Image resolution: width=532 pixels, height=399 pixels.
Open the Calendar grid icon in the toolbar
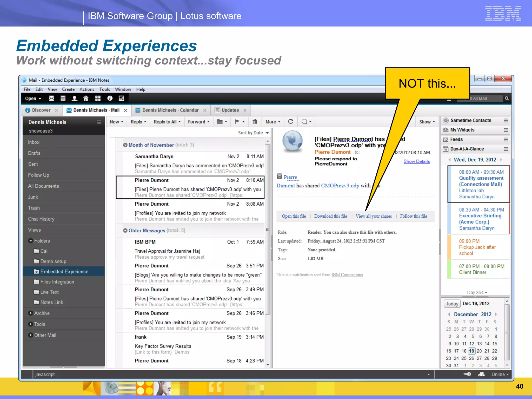[x=63, y=98]
